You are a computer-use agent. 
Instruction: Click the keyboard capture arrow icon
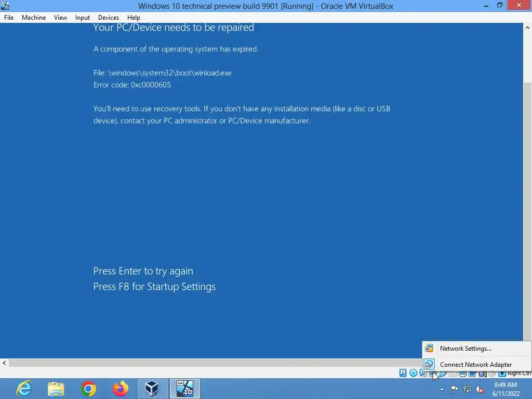click(502, 374)
